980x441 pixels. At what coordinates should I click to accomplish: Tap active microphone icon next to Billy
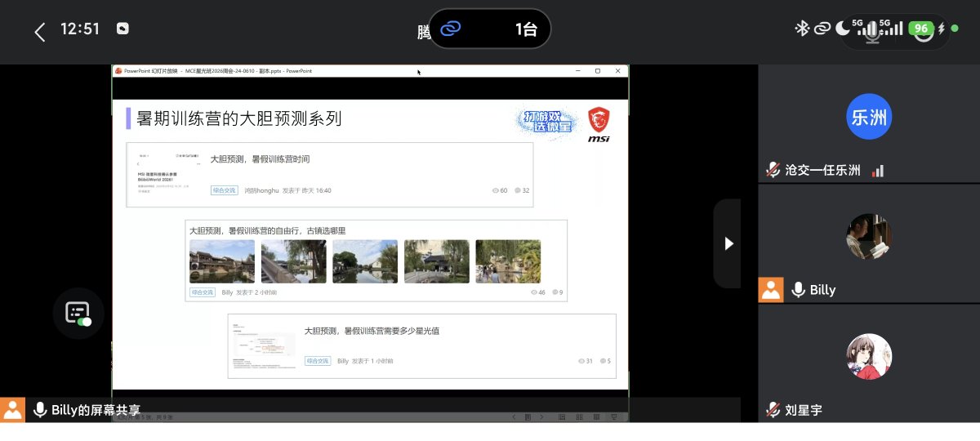coord(798,290)
